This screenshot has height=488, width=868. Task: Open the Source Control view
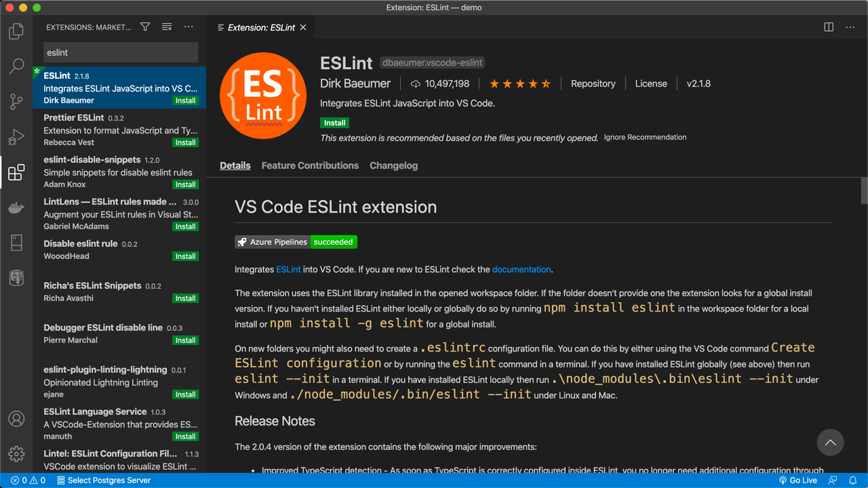pos(16,102)
